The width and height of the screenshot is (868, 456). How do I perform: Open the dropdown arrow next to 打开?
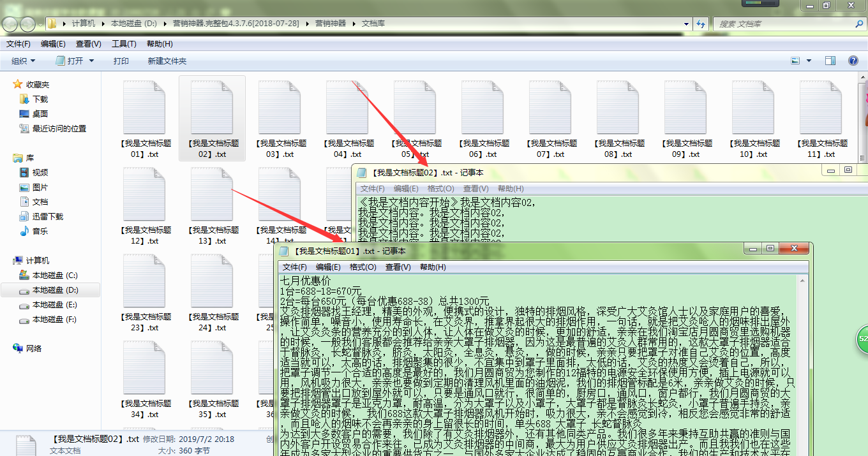click(91, 61)
